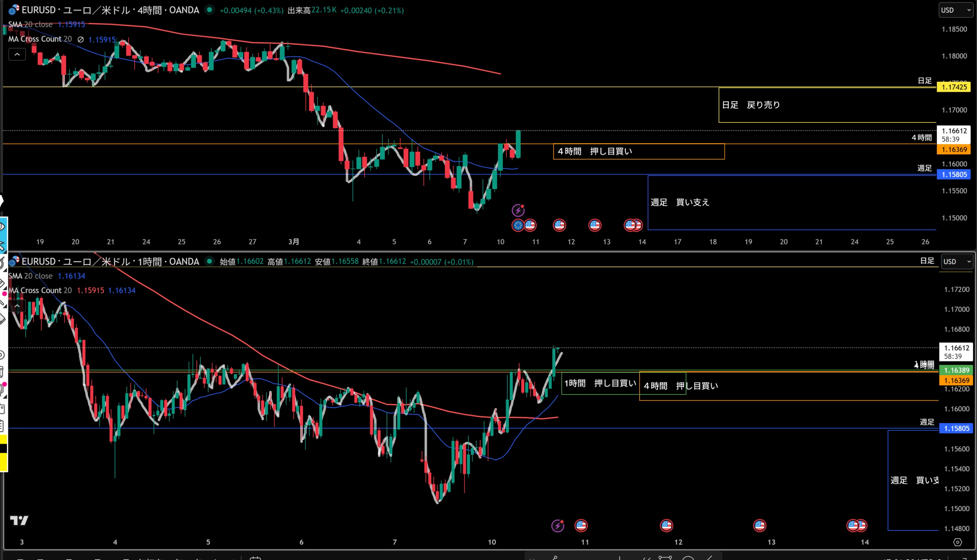Viewport: 977px width, 560px height.
Task: Click the EU flag economic event icon
Action: [518, 225]
